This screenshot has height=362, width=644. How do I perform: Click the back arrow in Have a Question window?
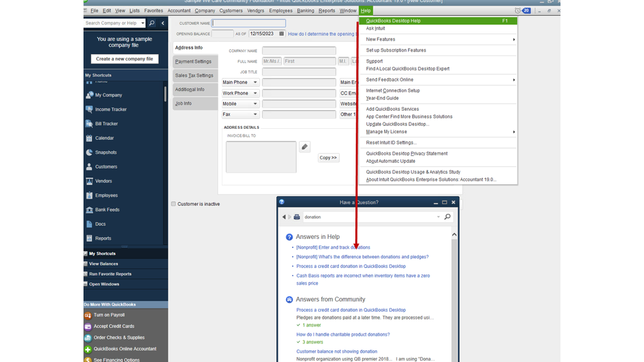click(x=284, y=216)
